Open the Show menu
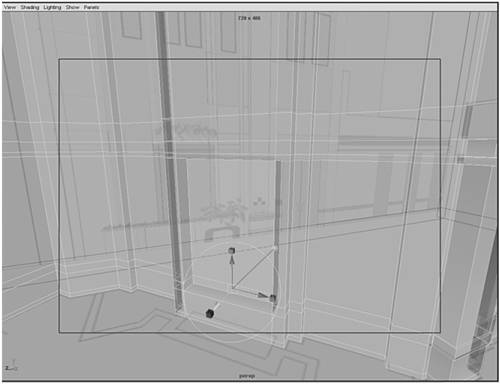The image size is (500, 384). tap(72, 7)
